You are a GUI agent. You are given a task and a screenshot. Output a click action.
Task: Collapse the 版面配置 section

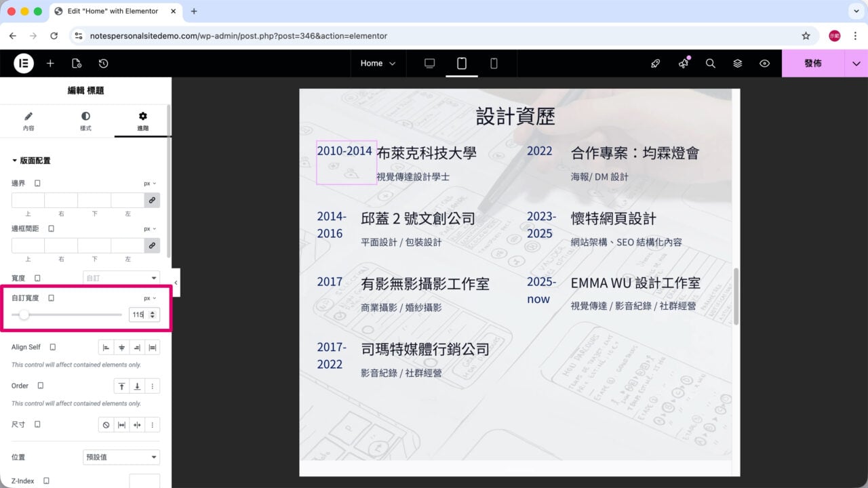tap(31, 161)
